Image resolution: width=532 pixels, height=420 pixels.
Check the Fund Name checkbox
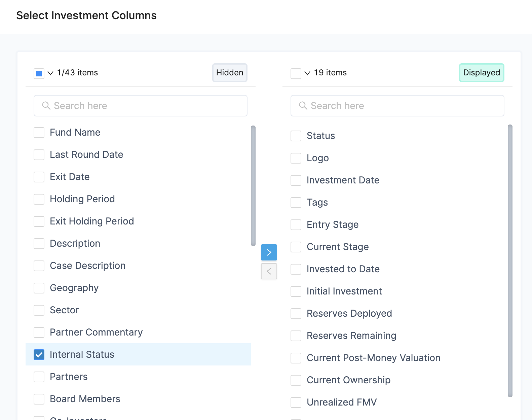pos(39,133)
